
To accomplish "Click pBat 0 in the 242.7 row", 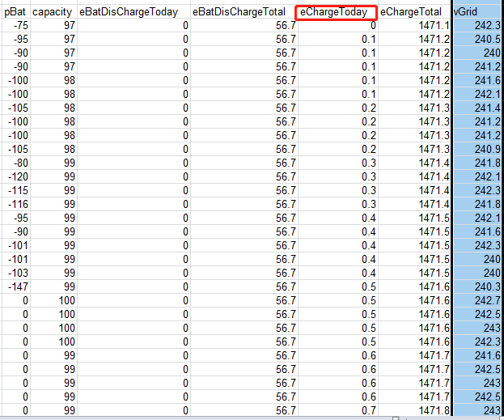I will 15,301.
